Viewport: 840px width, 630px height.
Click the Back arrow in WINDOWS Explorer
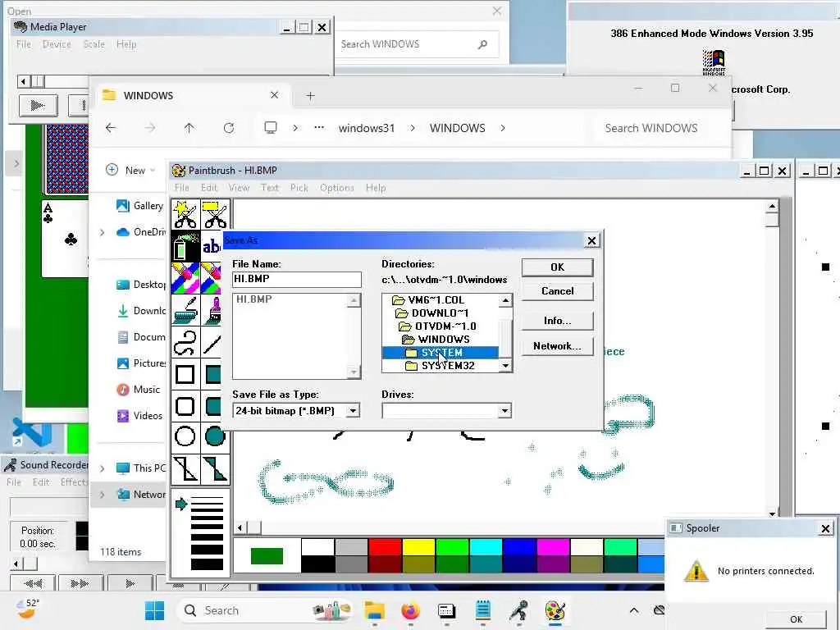tap(111, 128)
